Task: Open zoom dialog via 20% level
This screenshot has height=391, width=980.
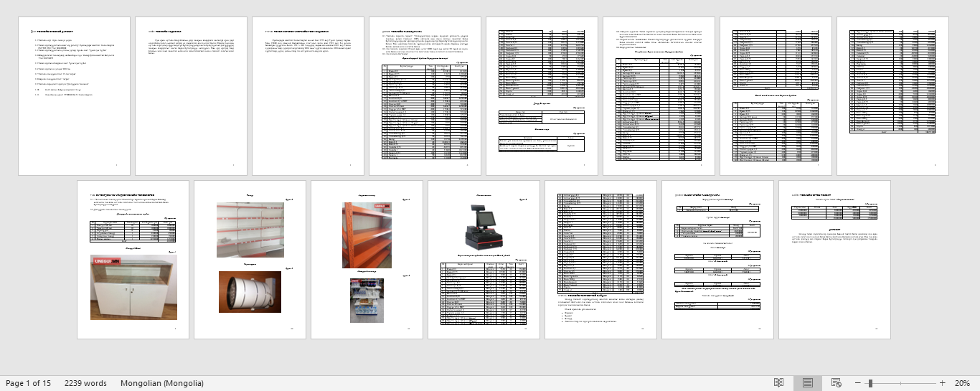Action: tap(961, 383)
